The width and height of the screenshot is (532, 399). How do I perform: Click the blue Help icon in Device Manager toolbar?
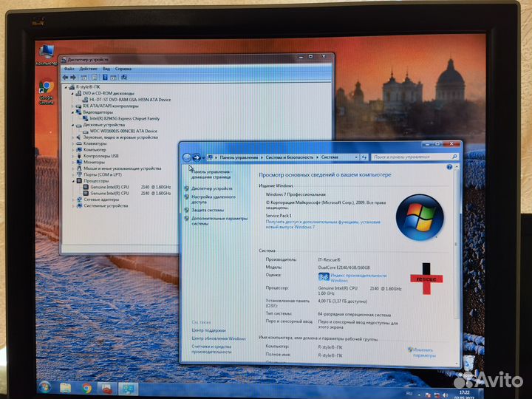[x=105, y=78]
